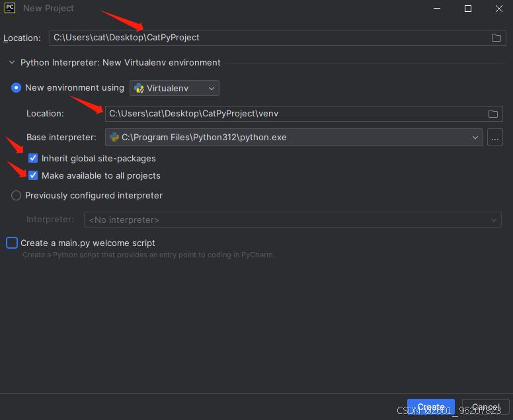Open the Virtualenv environment type dropdown
The height and width of the screenshot is (420, 513).
point(175,88)
